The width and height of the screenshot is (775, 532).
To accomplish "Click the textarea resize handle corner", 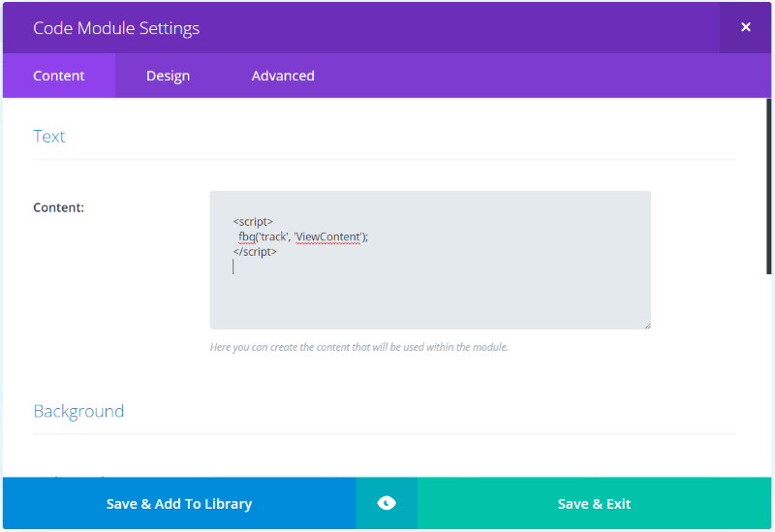I will (x=647, y=326).
